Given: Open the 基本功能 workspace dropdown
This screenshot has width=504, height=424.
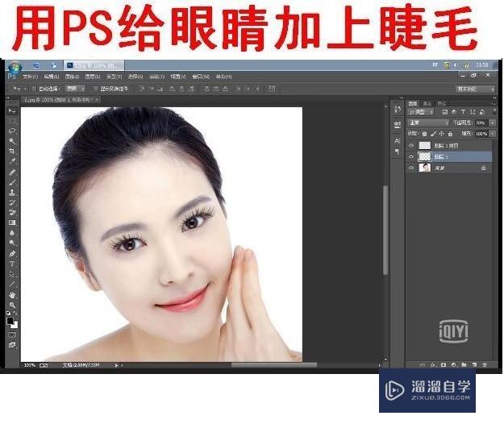Looking at the screenshot, I should pyautogui.click(x=475, y=89).
